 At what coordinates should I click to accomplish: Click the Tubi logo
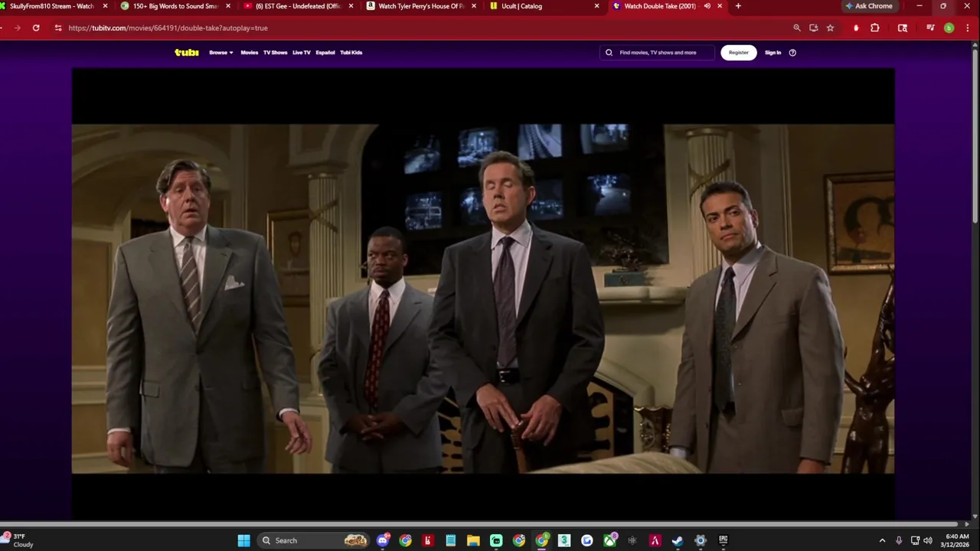click(187, 53)
